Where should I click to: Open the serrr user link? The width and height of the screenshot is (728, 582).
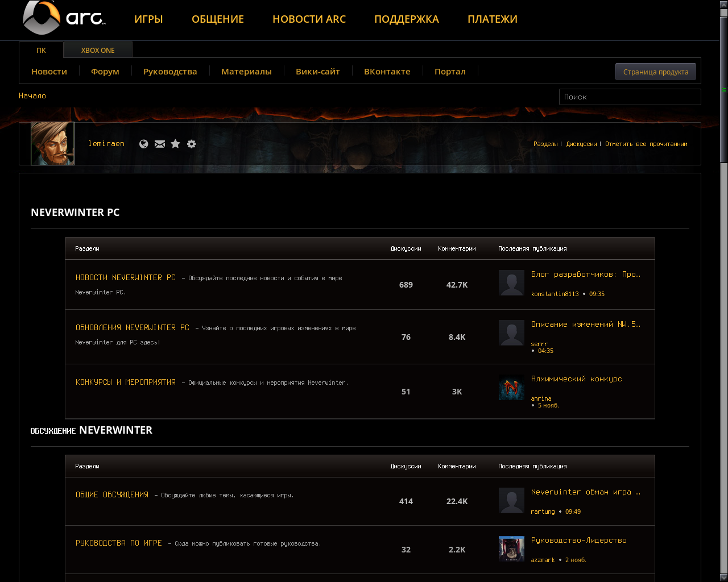tap(540, 344)
